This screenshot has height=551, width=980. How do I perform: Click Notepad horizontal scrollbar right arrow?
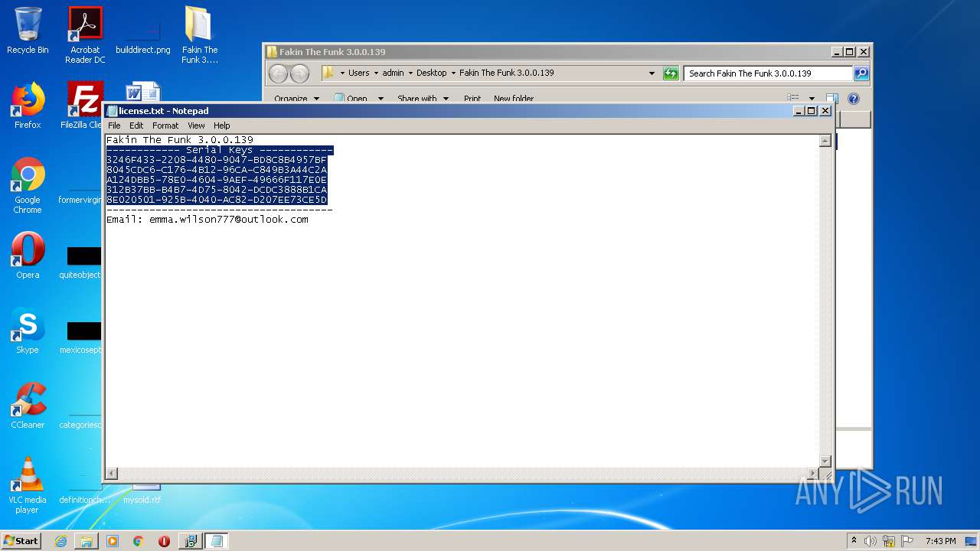click(812, 474)
